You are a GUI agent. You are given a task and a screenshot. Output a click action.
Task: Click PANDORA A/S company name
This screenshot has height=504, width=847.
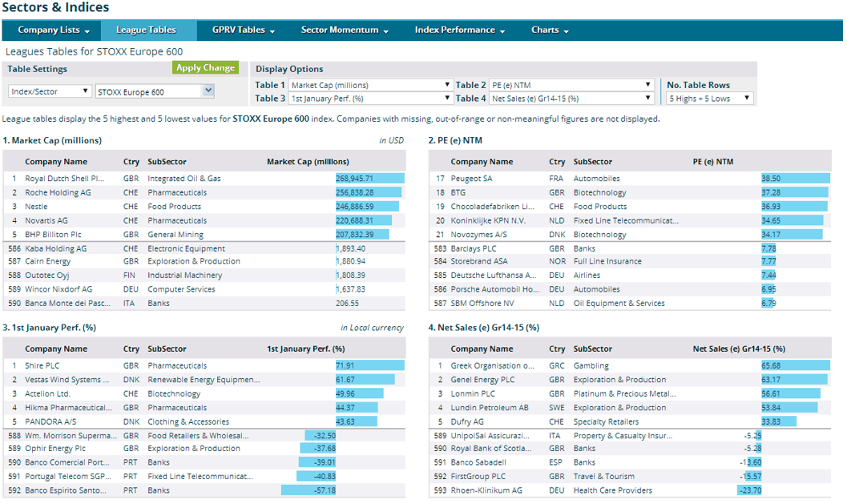coord(50,422)
